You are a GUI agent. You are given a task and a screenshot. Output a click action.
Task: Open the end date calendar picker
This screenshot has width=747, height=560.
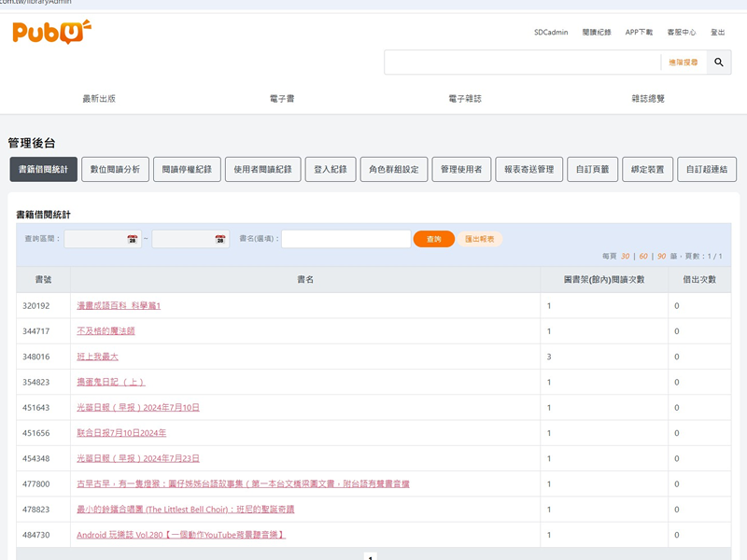tap(220, 239)
